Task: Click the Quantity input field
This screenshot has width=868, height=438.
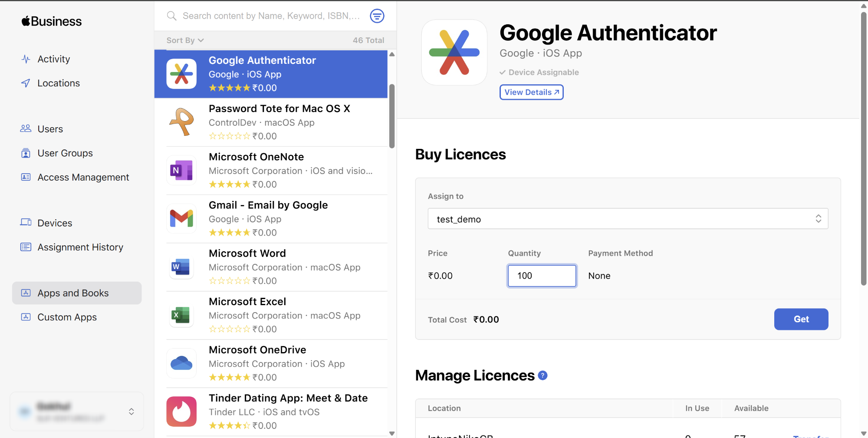Action: pyautogui.click(x=542, y=276)
